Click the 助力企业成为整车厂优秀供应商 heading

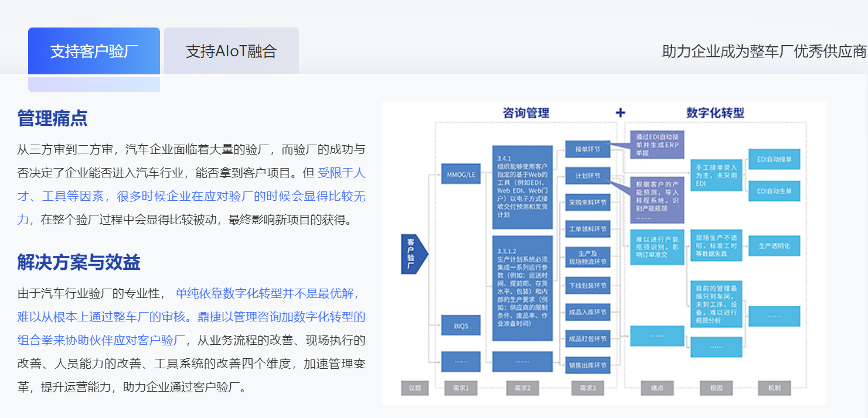(764, 51)
